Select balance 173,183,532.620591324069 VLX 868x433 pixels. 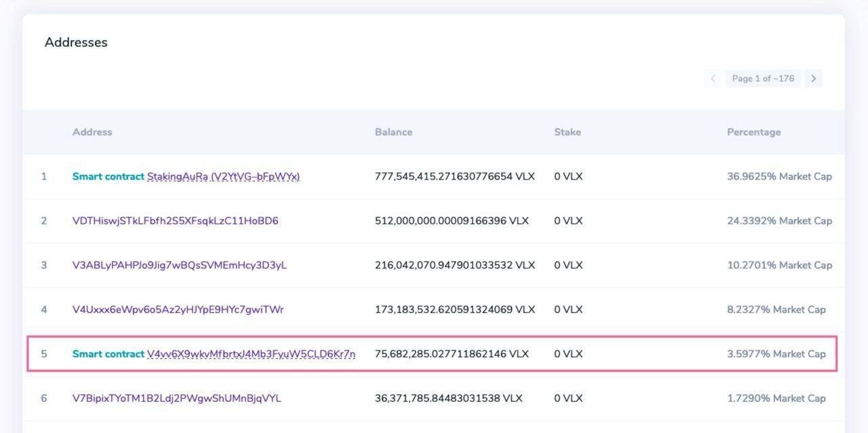pos(455,310)
